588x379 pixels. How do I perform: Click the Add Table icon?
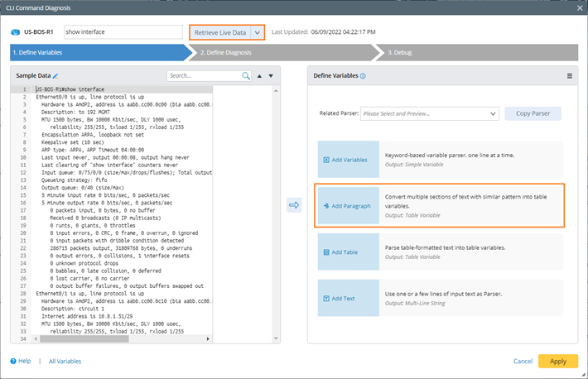click(326, 252)
